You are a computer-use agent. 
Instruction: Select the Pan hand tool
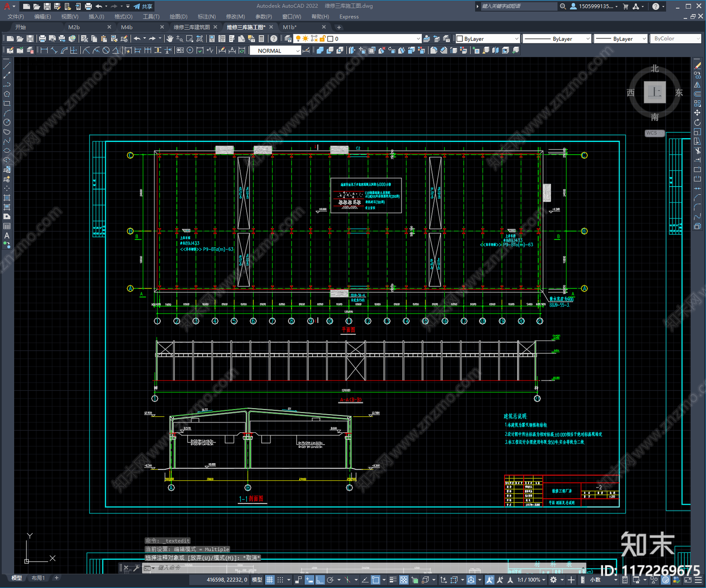tap(170, 39)
